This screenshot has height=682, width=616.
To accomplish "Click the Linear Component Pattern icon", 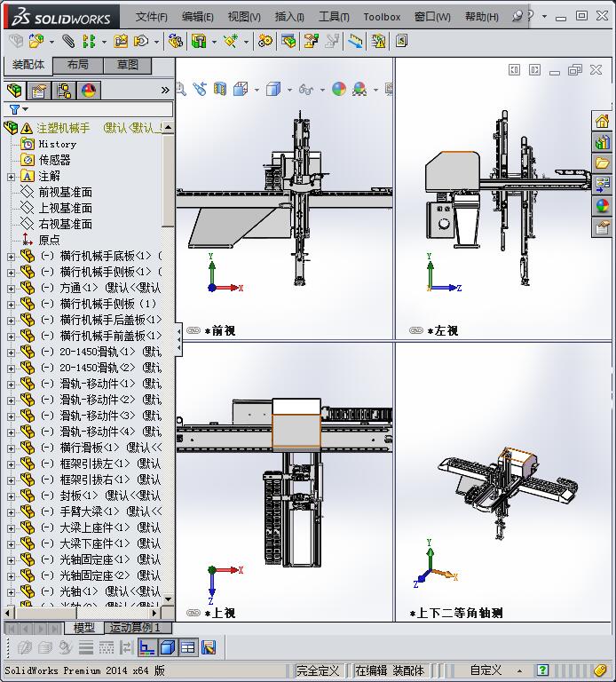I will tap(89, 42).
